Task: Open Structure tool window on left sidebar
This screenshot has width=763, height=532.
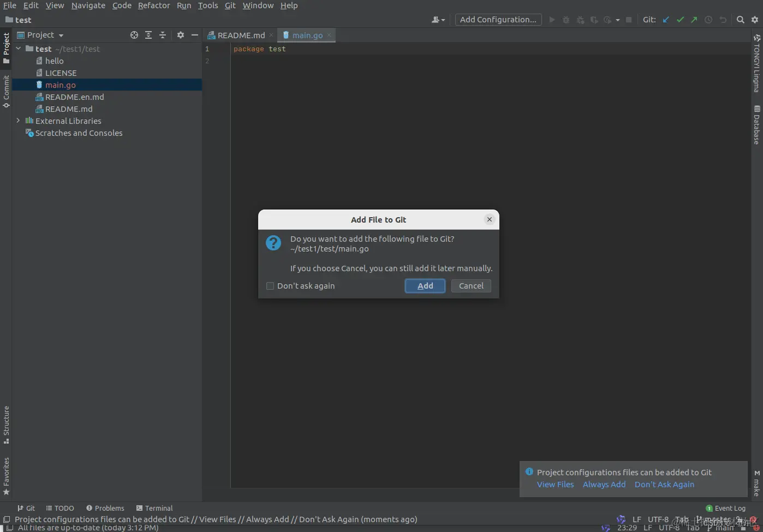Action: (6, 425)
